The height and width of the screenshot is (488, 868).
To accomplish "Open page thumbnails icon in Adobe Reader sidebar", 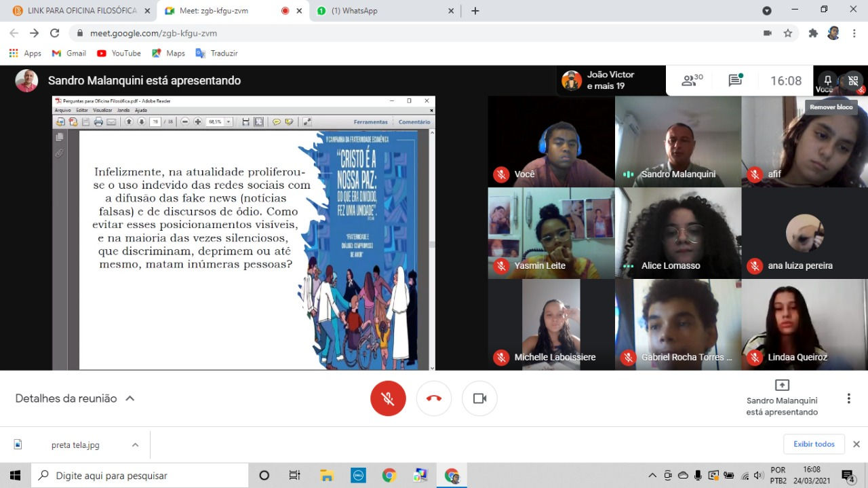I will 60,137.
